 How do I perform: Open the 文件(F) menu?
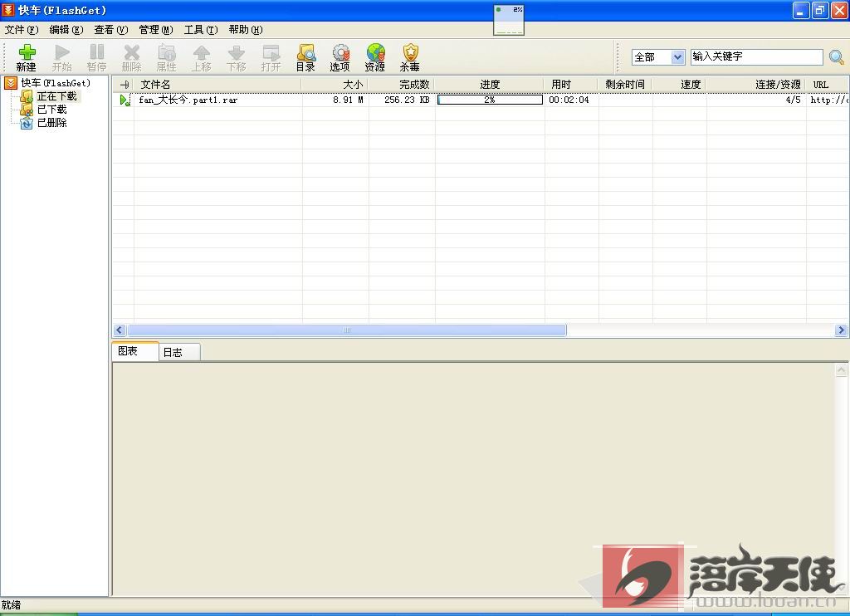(x=22, y=30)
